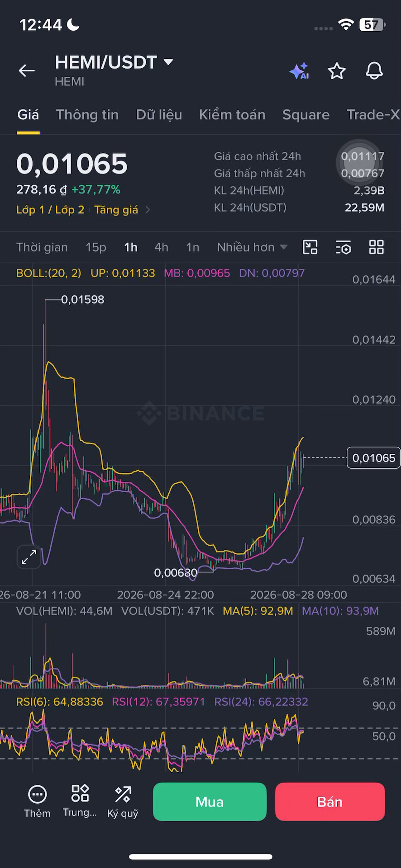
Task: Switch to the Thông tin tab
Action: tap(87, 115)
